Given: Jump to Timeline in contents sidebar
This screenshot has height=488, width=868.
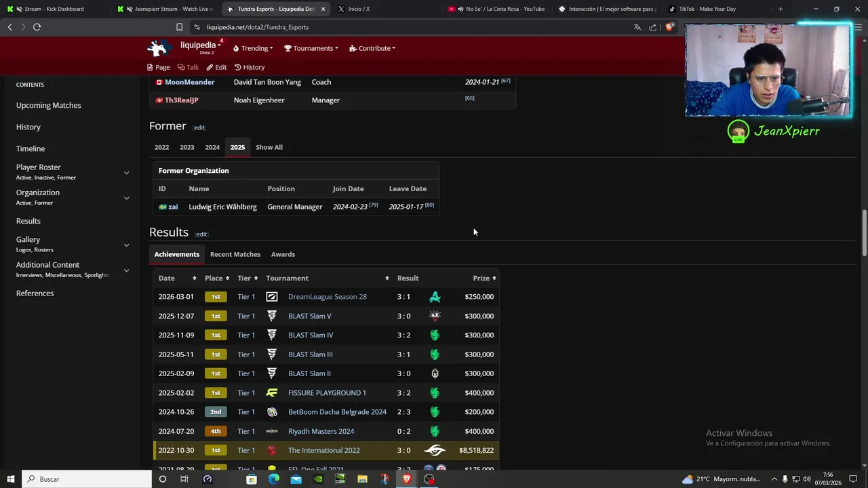Looking at the screenshot, I should [31, 148].
